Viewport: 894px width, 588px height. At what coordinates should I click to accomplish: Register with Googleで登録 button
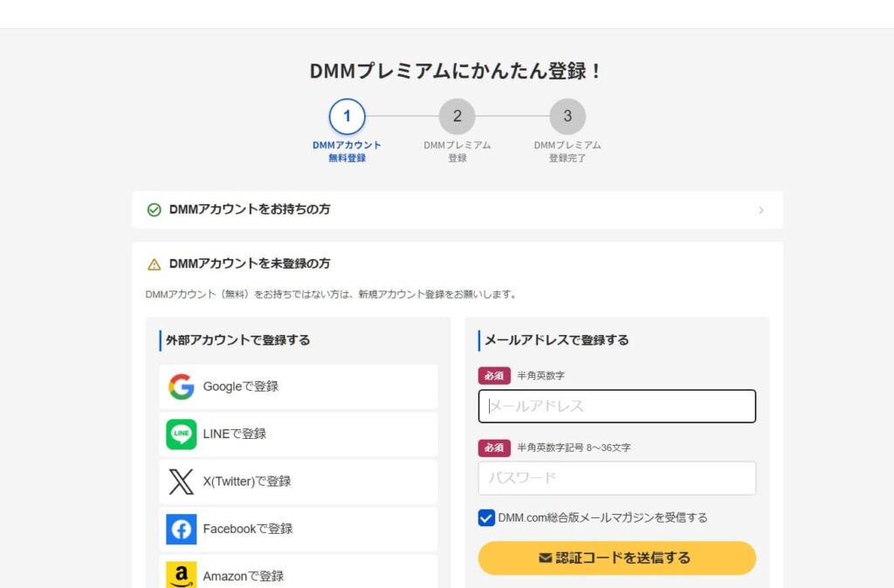(299, 386)
